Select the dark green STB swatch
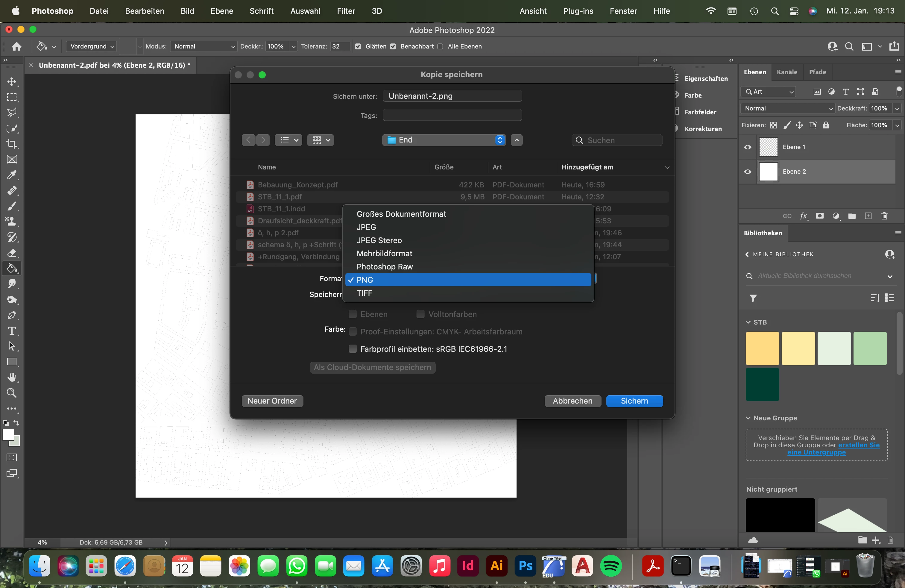The height and width of the screenshot is (588, 905). [x=762, y=384]
